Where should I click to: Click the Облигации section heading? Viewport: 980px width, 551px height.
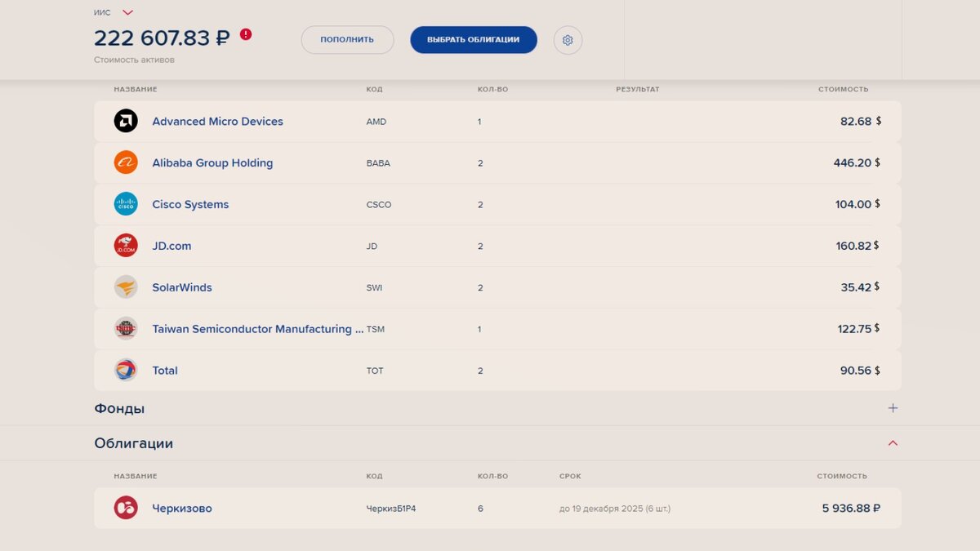click(134, 443)
